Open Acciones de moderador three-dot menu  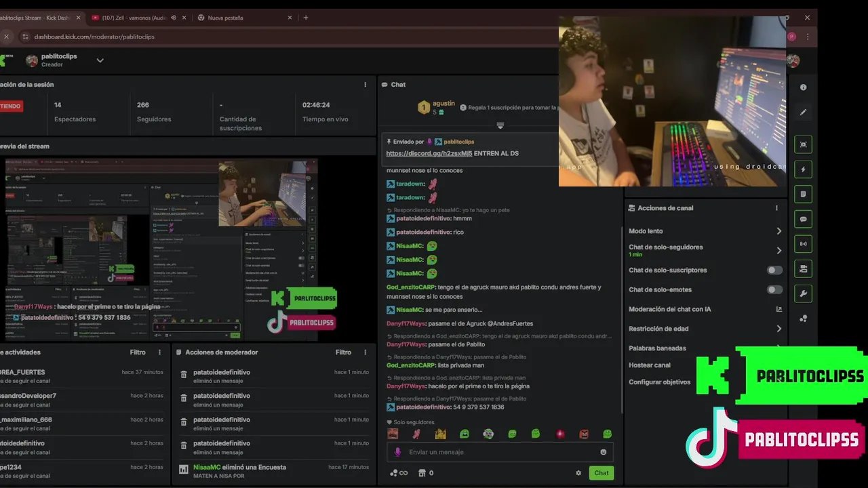[365, 352]
